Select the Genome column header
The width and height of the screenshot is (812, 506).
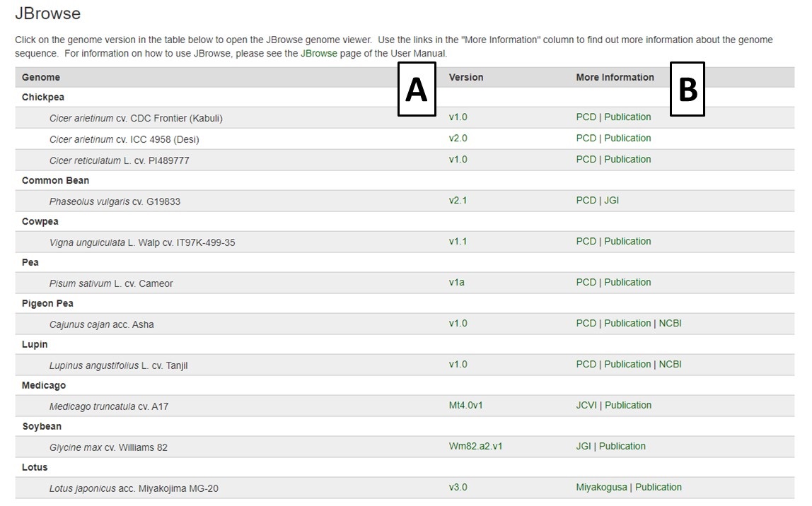[41, 77]
